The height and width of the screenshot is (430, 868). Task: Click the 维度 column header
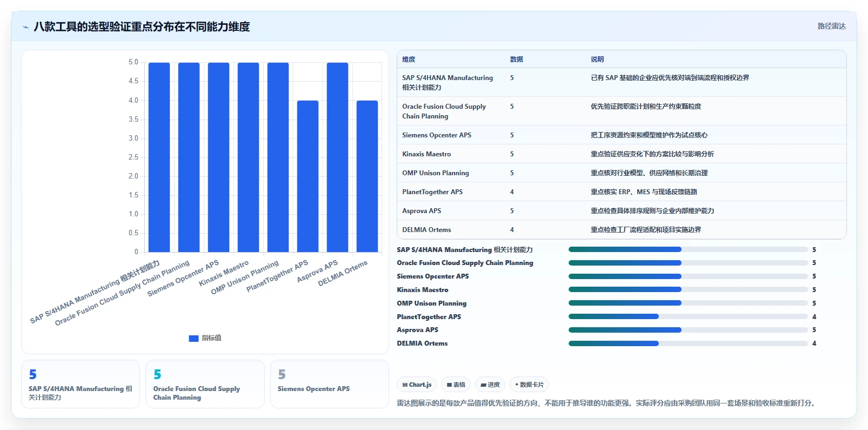point(409,59)
